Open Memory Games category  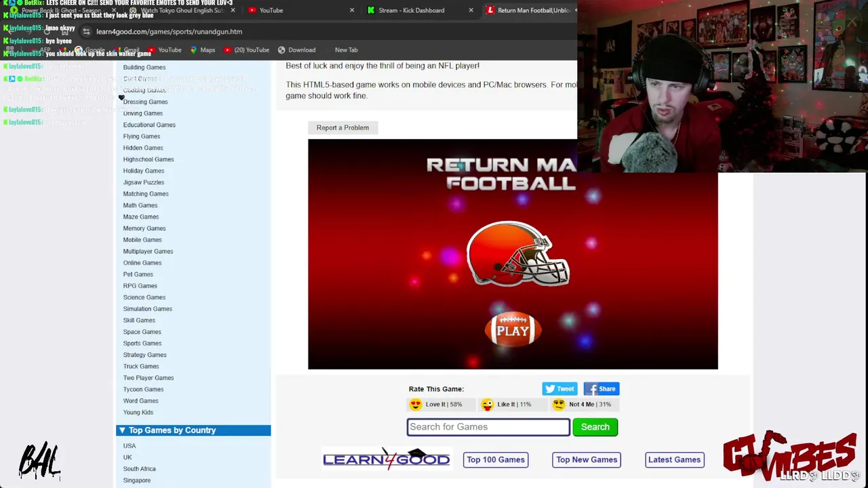(144, 228)
